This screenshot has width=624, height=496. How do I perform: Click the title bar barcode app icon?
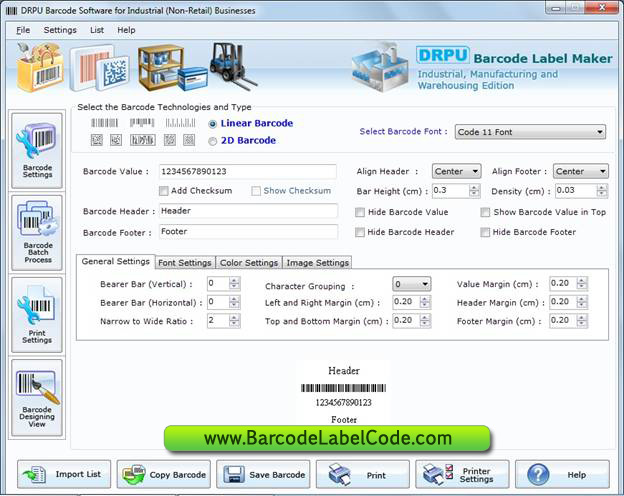11,11
